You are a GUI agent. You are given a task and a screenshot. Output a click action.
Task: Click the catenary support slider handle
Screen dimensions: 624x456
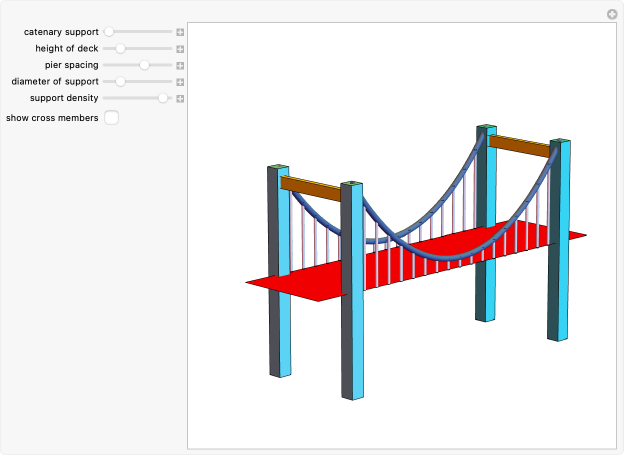coord(109,32)
